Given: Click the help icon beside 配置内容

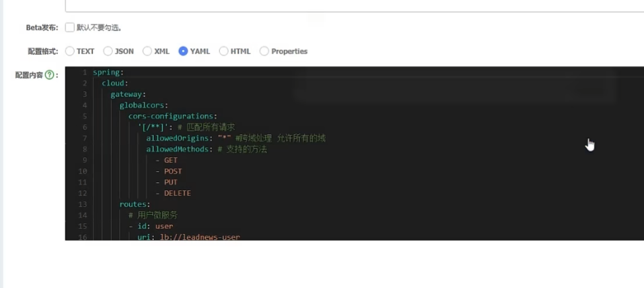Looking at the screenshot, I should pos(50,75).
